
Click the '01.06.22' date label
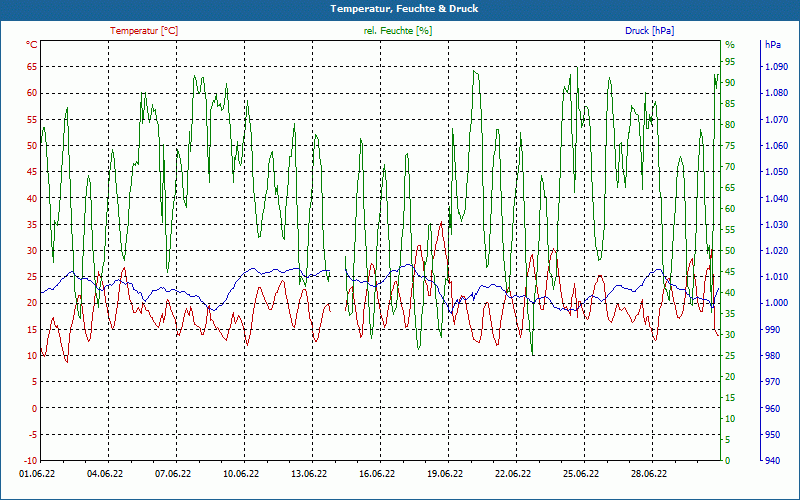(x=37, y=473)
